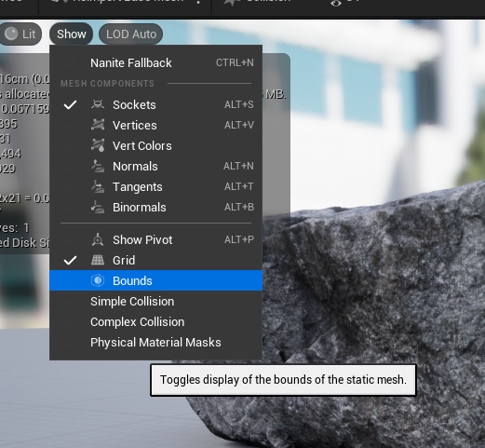
Task: Open the Lit view mode dropdown
Action: 20,34
